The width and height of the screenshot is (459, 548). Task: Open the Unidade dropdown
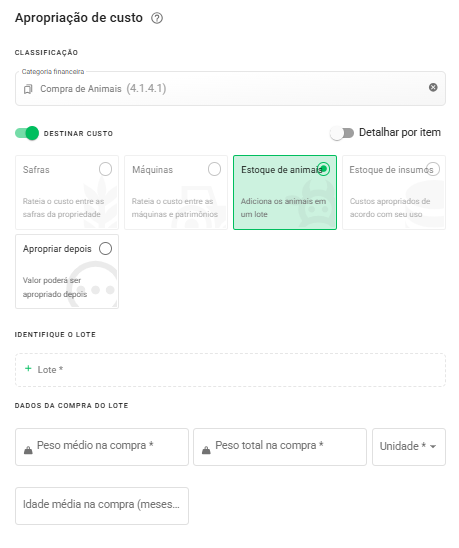coord(409,447)
